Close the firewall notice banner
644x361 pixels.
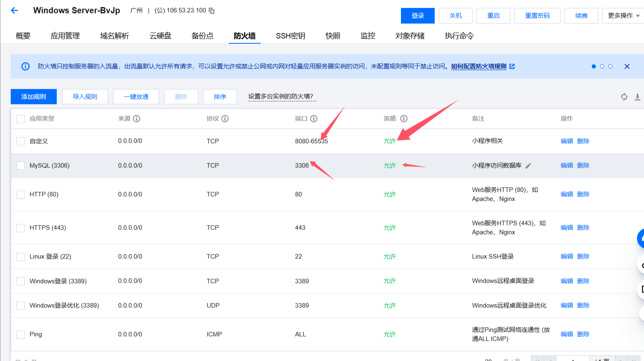pyautogui.click(x=627, y=66)
